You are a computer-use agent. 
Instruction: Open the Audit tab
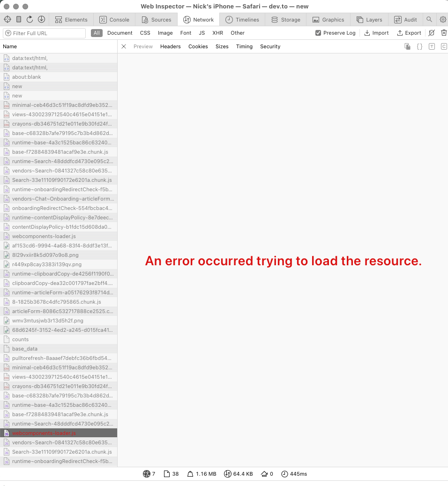pyautogui.click(x=405, y=20)
